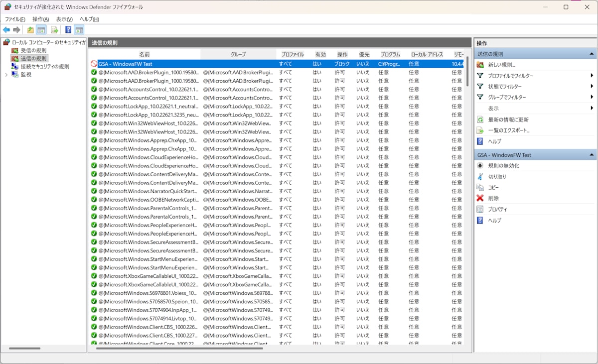The height and width of the screenshot is (364, 598).
Task: Click the refresh icon beside 最新の情報に更新
Action: coord(480,120)
